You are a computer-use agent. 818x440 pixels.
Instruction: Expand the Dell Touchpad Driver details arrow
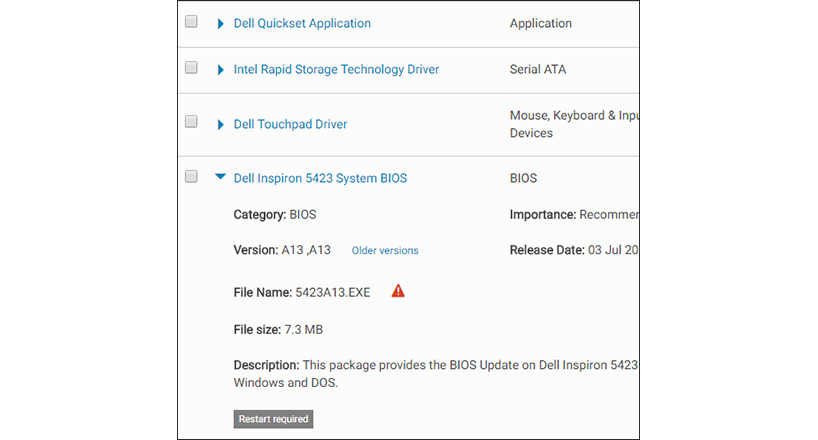220,124
